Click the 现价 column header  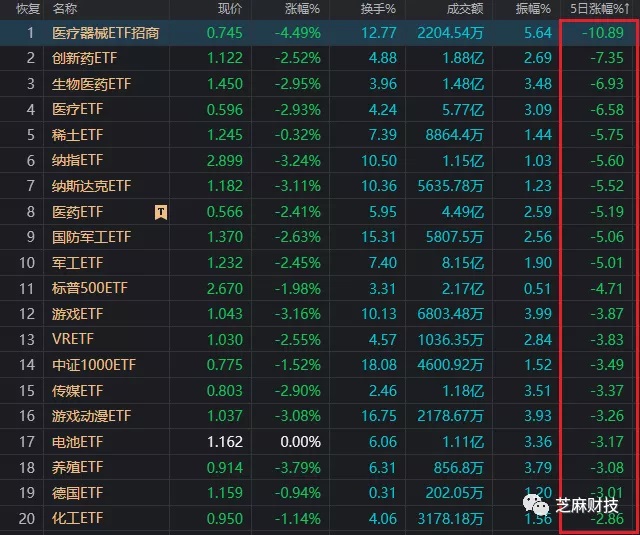tap(230, 9)
